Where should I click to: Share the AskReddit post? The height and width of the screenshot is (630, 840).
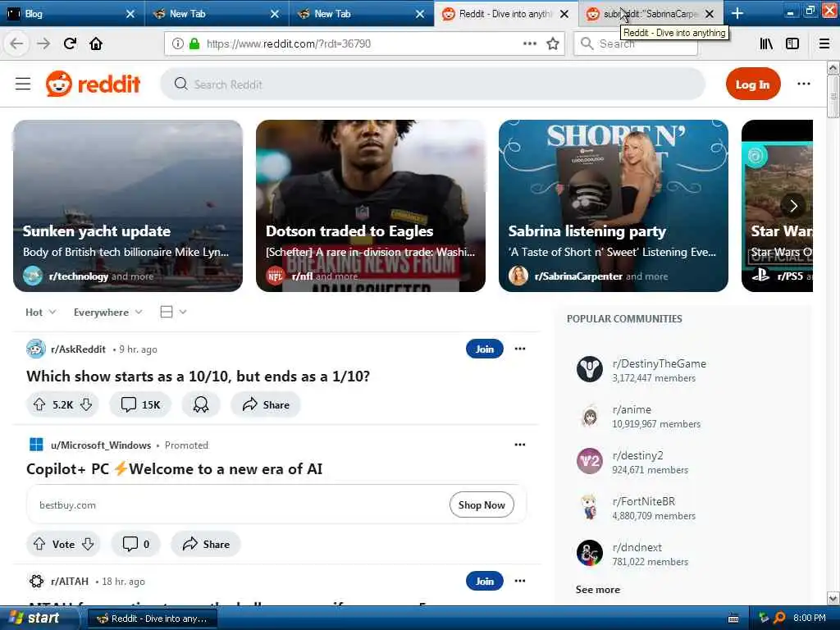click(x=266, y=404)
